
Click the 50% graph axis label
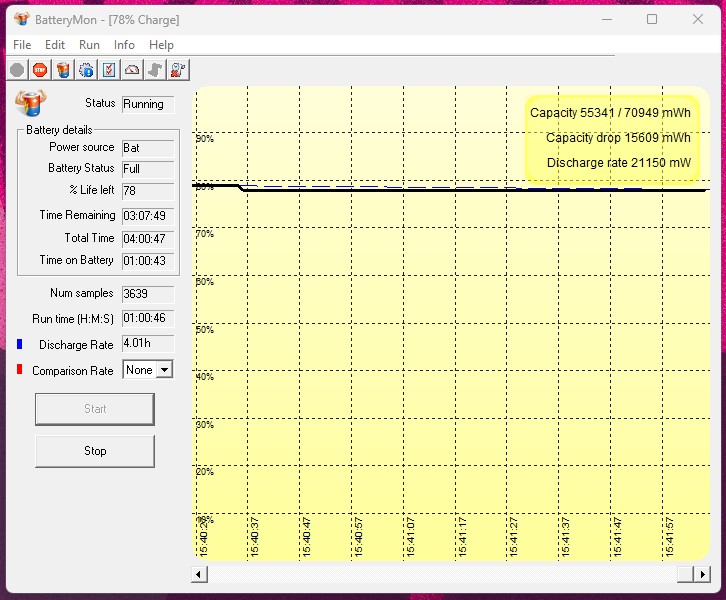click(x=204, y=330)
